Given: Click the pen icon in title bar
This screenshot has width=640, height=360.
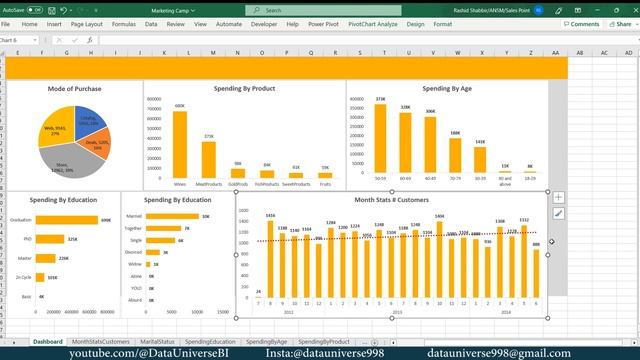Looking at the screenshot, I should (x=559, y=11).
